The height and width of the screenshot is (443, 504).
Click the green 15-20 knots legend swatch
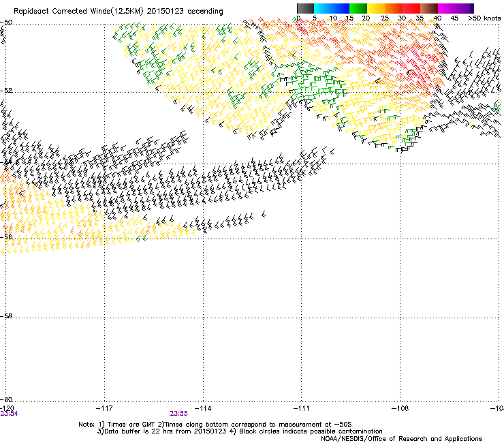coord(358,8)
